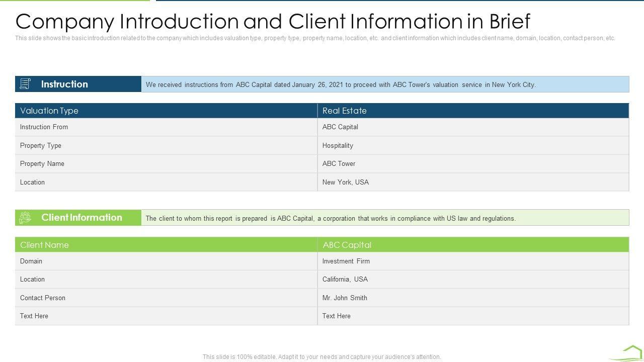Click the instruction sentence about January 26, 2021
This screenshot has width=644, height=362.
click(x=341, y=85)
